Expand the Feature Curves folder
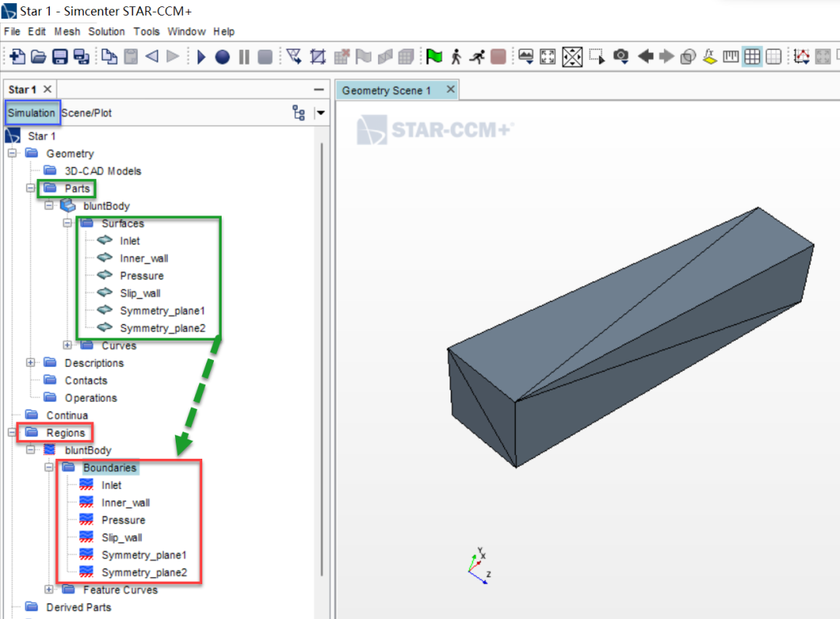The width and height of the screenshot is (840, 619). point(49,589)
